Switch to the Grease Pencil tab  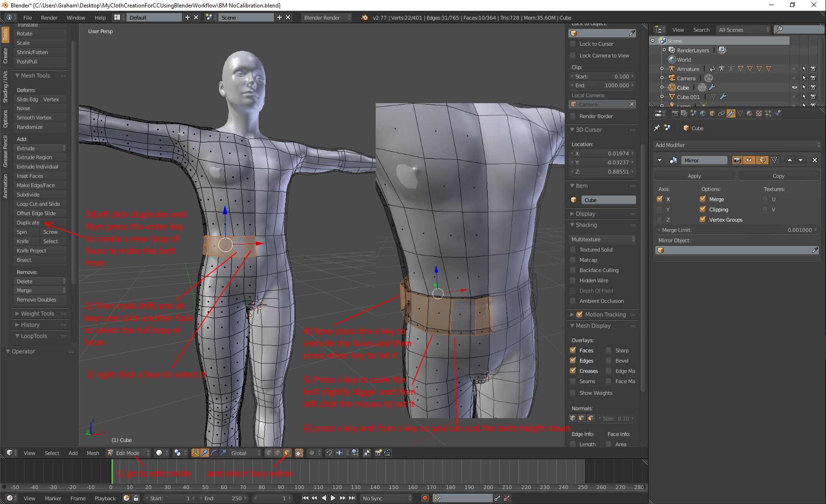[5, 151]
